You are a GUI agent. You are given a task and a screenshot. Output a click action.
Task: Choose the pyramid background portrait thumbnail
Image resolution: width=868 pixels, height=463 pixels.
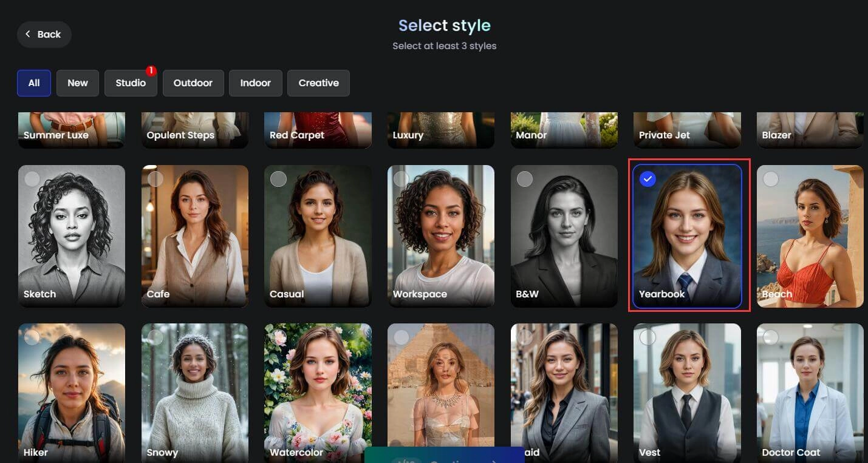click(x=441, y=385)
